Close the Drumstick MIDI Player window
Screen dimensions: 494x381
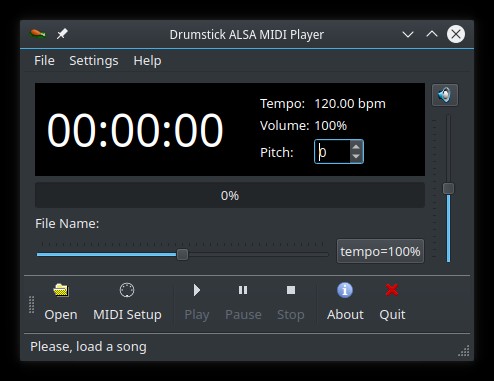click(x=456, y=34)
